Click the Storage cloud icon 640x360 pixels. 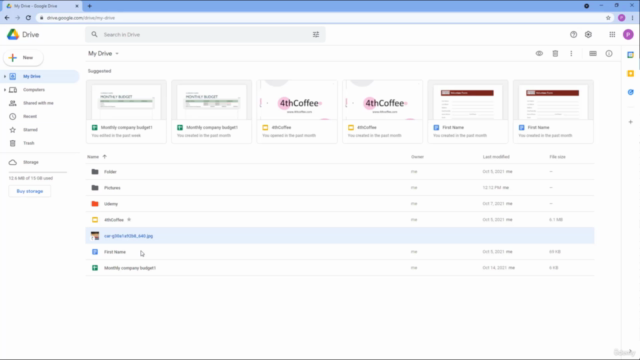13,162
